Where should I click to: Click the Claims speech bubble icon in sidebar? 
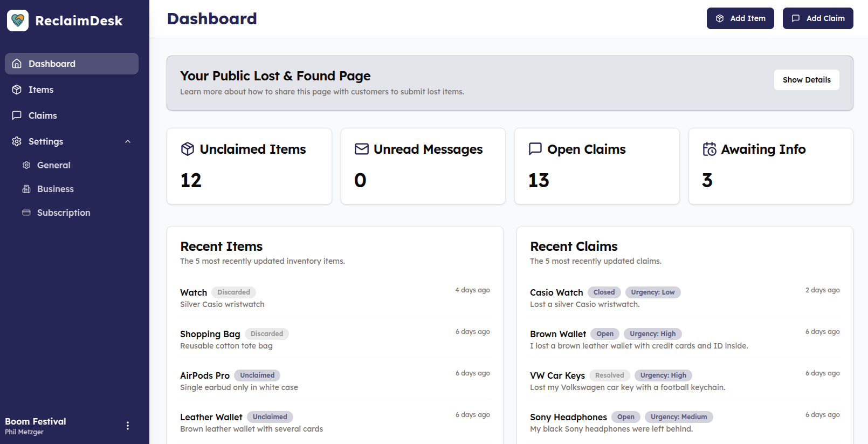pyautogui.click(x=17, y=115)
